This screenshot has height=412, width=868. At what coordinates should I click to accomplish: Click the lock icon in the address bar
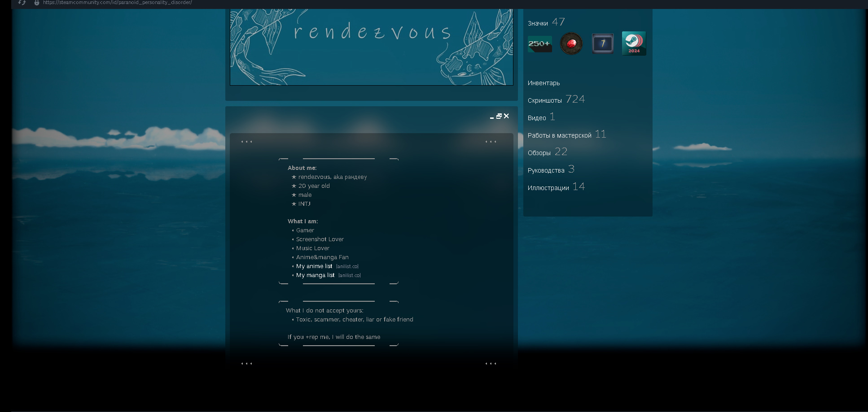click(x=37, y=3)
